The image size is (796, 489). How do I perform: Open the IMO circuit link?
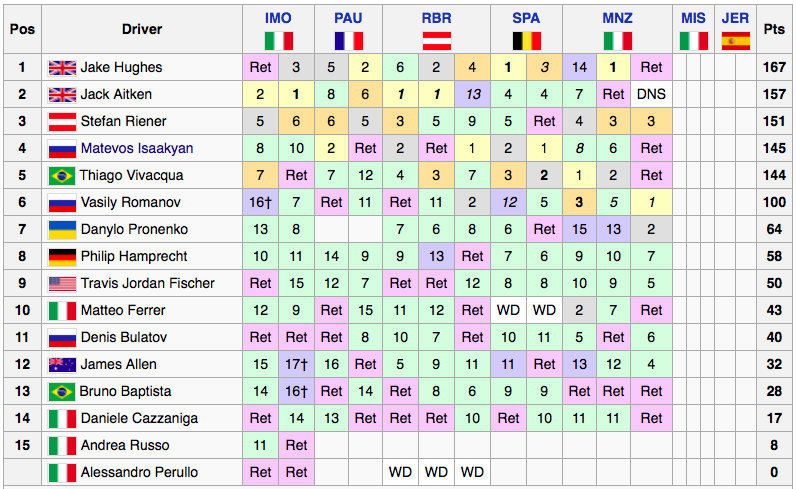pos(278,18)
